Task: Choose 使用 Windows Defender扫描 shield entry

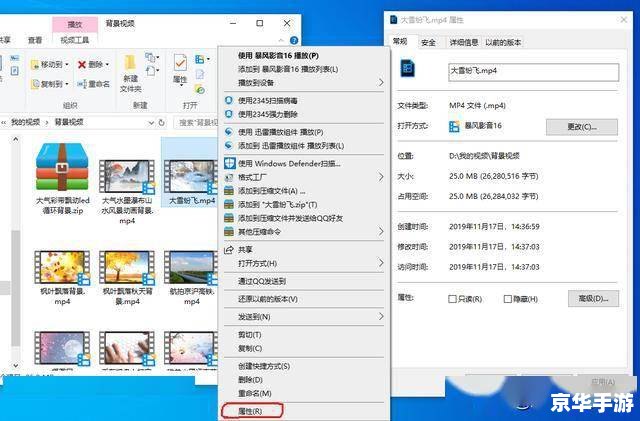Action: [289, 163]
